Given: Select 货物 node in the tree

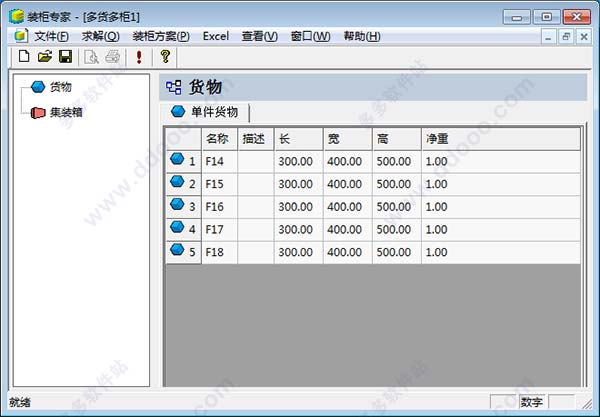Looking at the screenshot, I should (61, 87).
